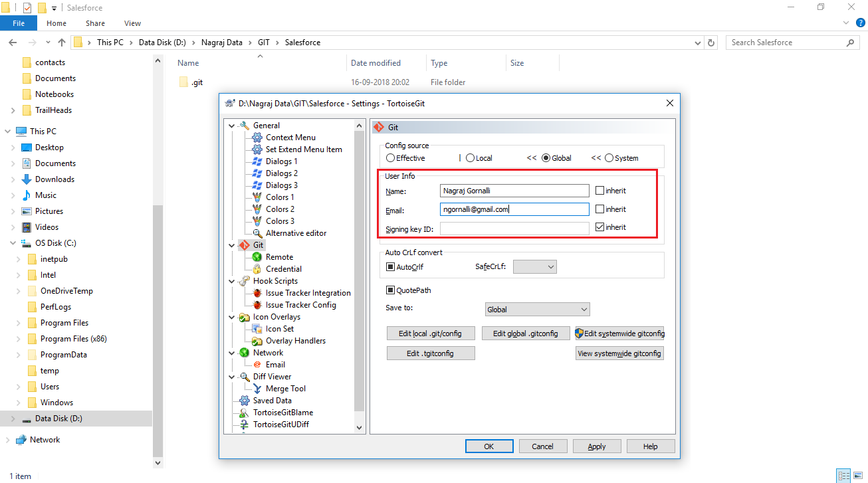The width and height of the screenshot is (868, 483).
Task: Open the View tab in the Explorer ribbon
Action: click(133, 23)
